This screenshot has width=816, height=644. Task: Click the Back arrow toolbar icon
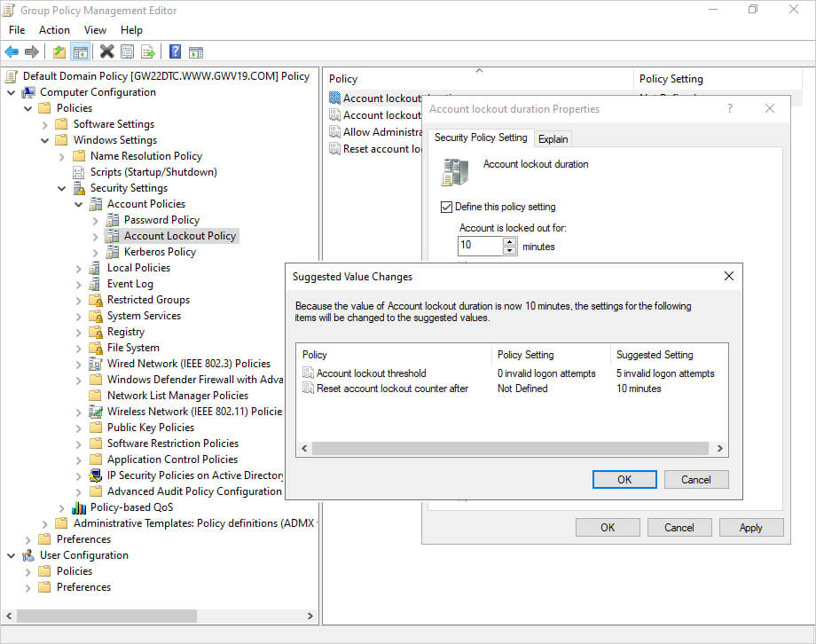click(12, 52)
